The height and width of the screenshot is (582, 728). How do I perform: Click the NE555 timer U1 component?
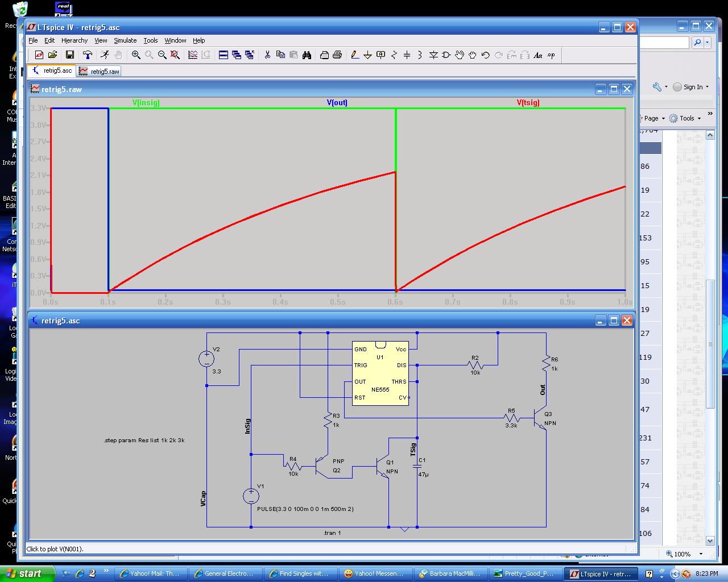380,373
